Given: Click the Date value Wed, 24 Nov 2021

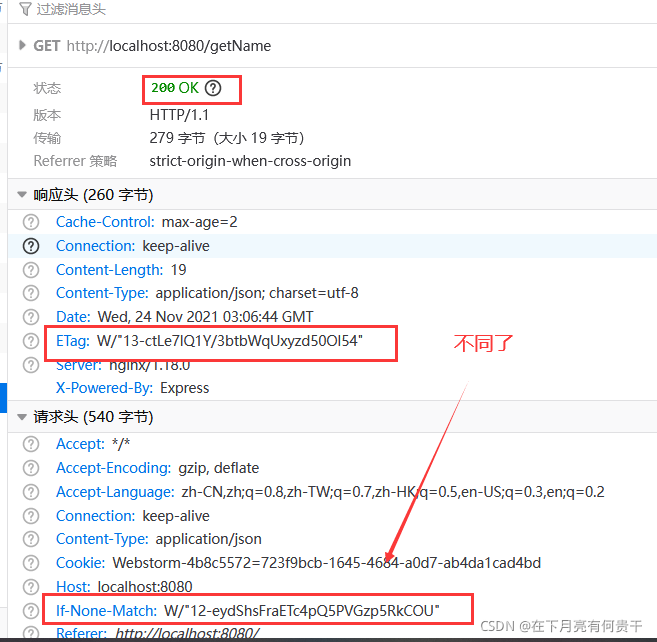Looking at the screenshot, I should [x=205, y=317].
